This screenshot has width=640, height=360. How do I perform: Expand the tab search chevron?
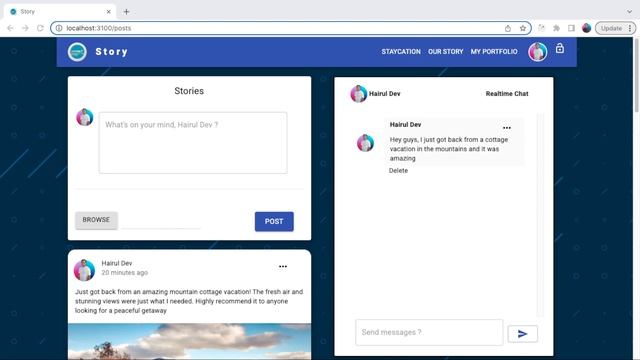point(629,12)
